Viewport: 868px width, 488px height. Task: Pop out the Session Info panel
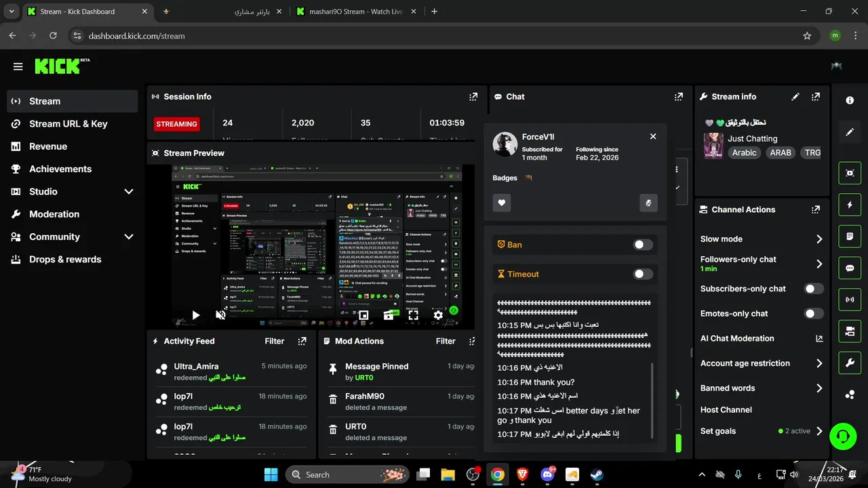[x=473, y=97]
